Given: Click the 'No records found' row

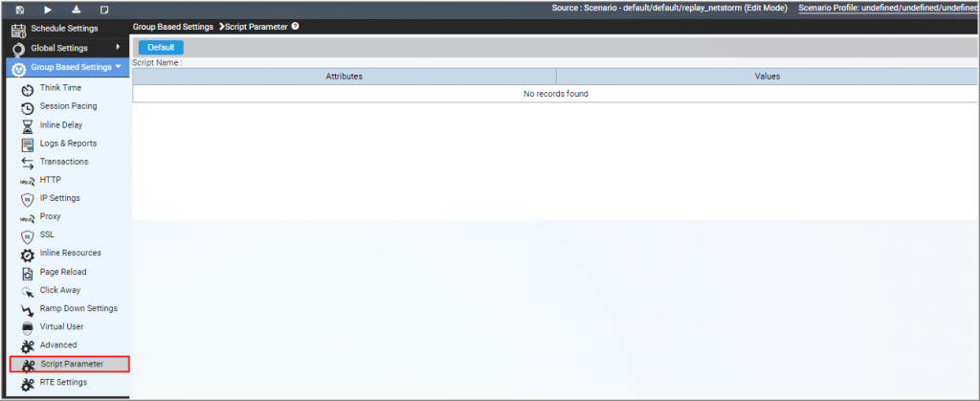Looking at the screenshot, I should coord(555,94).
